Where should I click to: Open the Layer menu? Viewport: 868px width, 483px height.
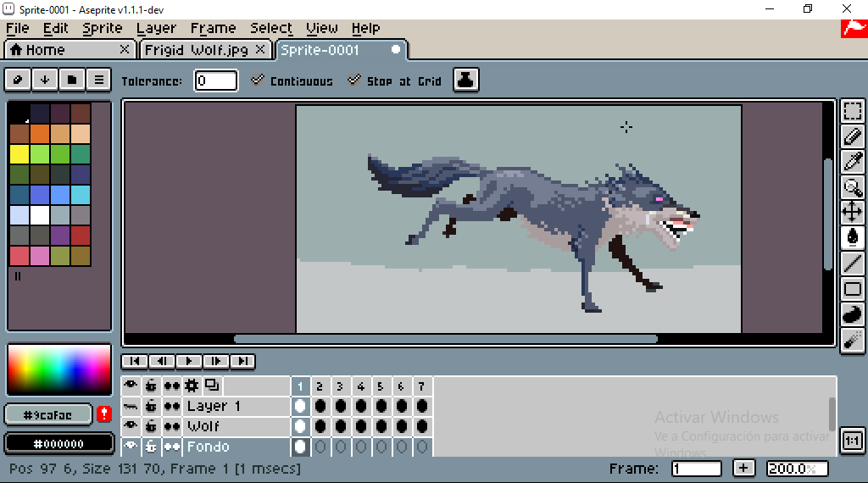(156, 28)
